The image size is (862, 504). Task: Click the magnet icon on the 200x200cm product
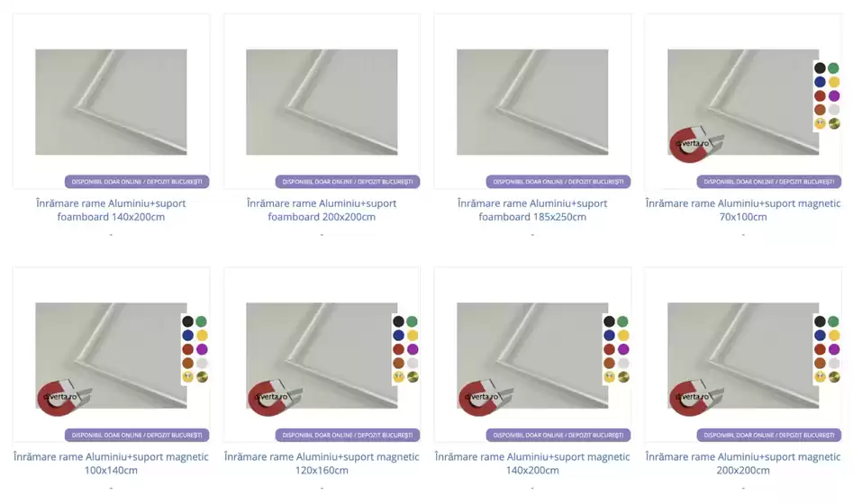click(695, 398)
